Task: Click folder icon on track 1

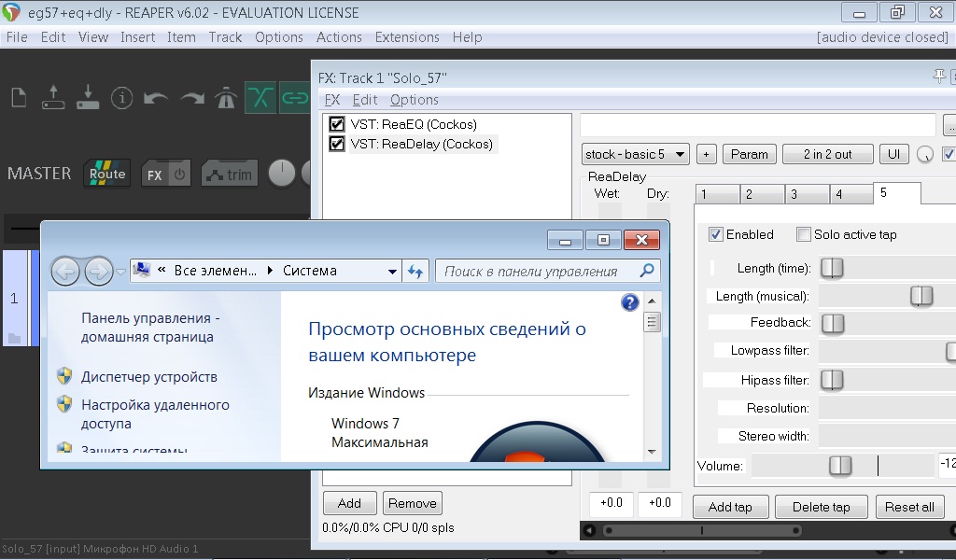Action: click(15, 338)
